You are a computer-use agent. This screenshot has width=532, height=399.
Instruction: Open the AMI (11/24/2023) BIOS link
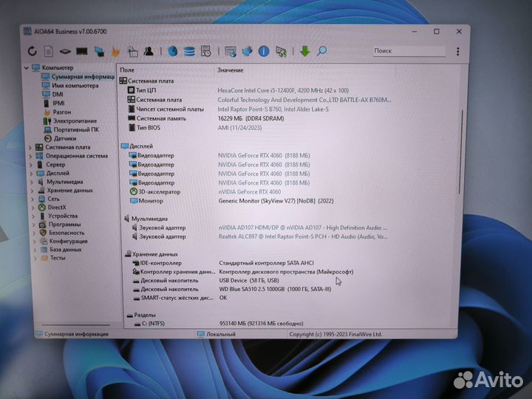click(239, 128)
